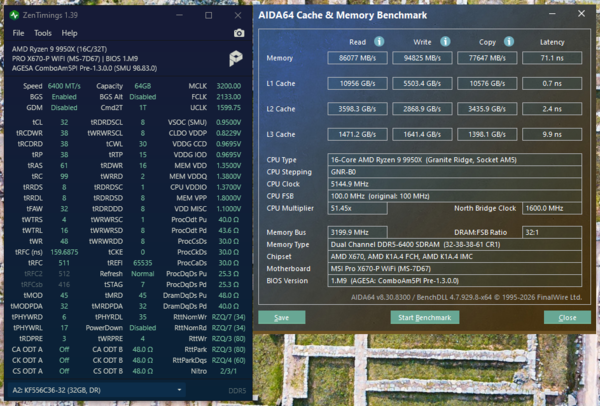The image size is (600, 406).
Task: Click the AMD Ryzen 9 9950X CPU line
Action: coord(59,49)
